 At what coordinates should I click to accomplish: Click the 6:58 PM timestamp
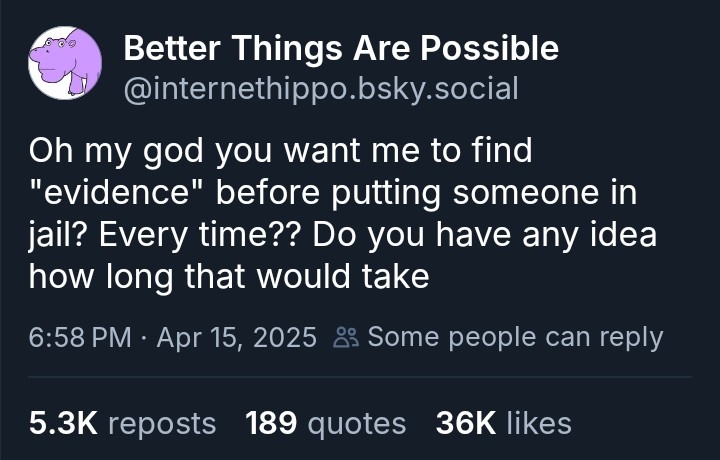81,337
